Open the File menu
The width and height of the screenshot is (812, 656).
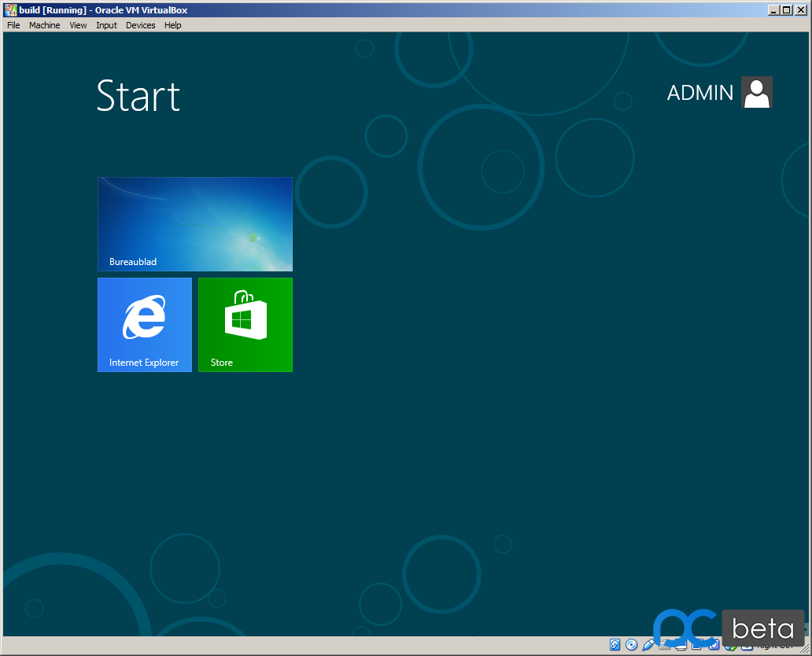pos(13,25)
